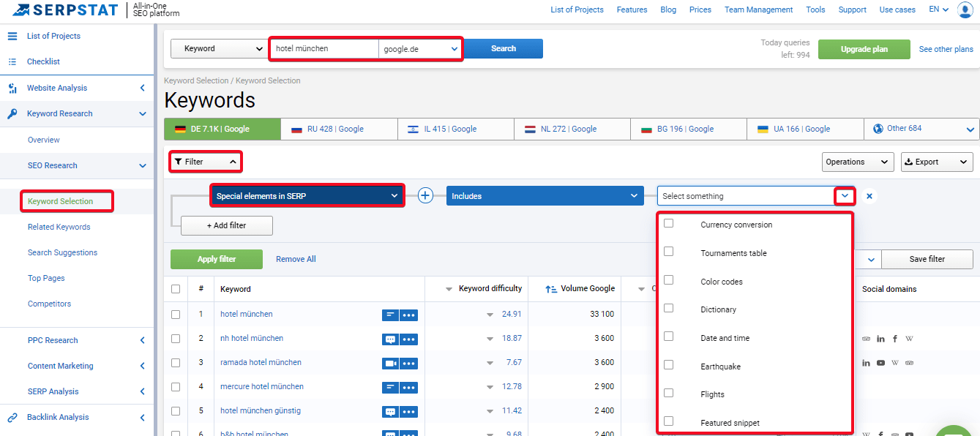Click YouTube icon in ramada hotel münchen row
The height and width of the screenshot is (436, 980).
(x=880, y=363)
